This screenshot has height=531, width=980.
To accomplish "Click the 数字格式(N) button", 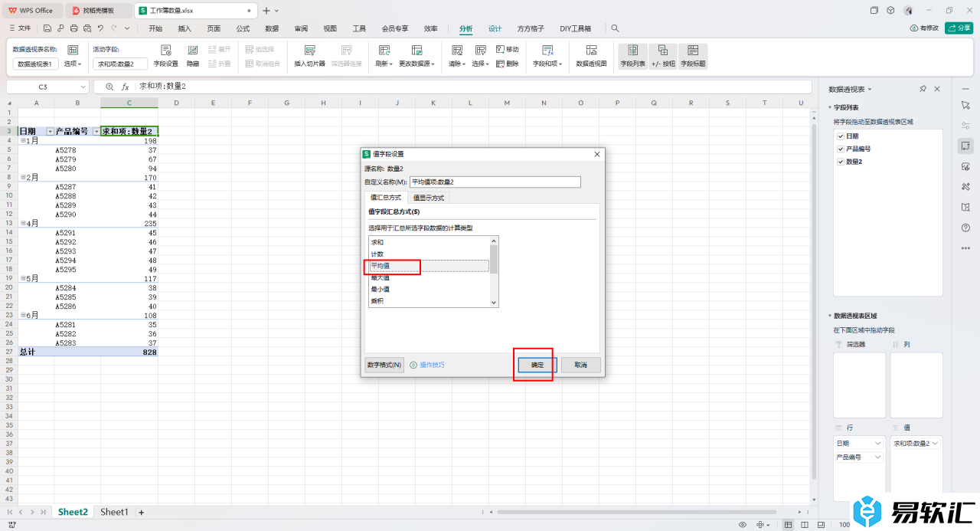I will coord(384,365).
